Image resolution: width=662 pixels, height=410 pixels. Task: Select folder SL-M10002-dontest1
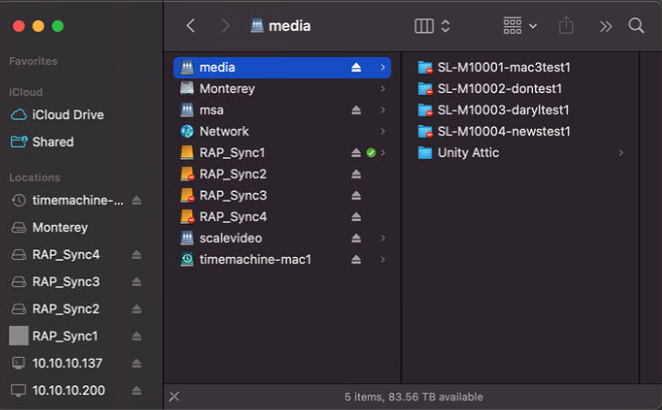point(490,89)
